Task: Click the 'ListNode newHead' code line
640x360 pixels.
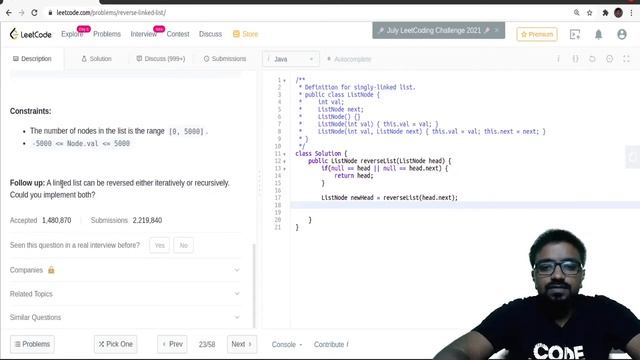Action: (389, 198)
